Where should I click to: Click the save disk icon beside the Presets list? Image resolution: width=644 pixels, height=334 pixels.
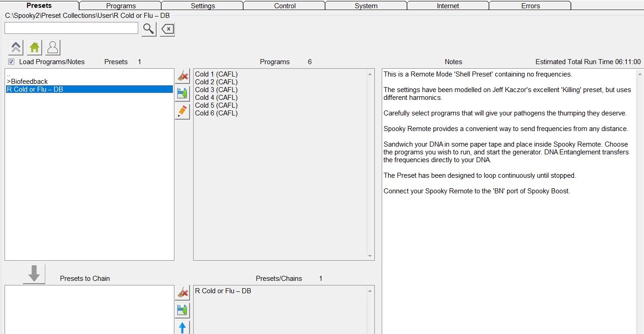coord(182,93)
